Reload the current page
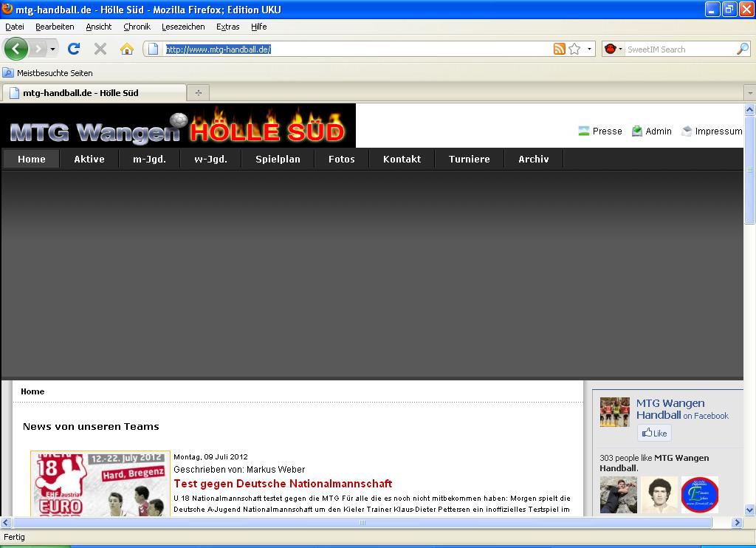The width and height of the screenshot is (756, 548). pyautogui.click(x=74, y=49)
